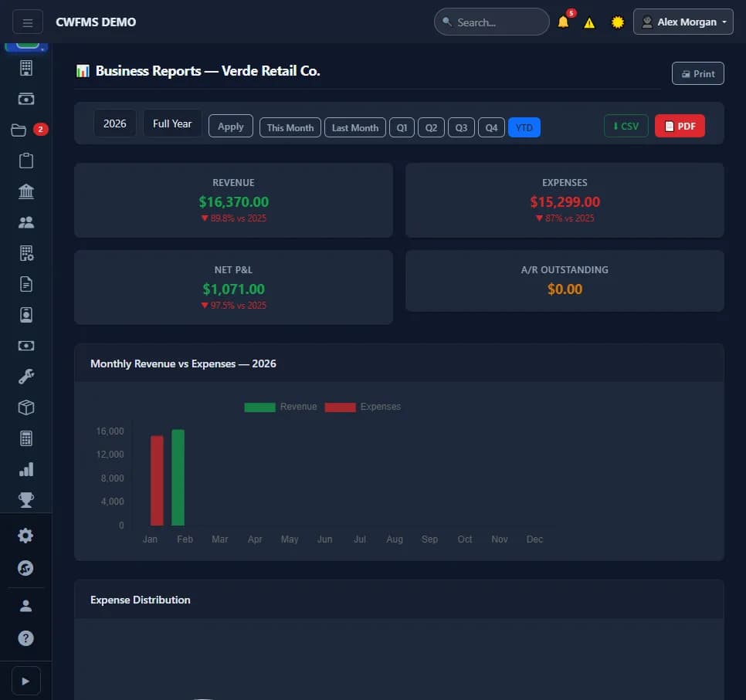Click the Net P&L $1,071.00 value
The image size is (746, 700).
[233, 289]
